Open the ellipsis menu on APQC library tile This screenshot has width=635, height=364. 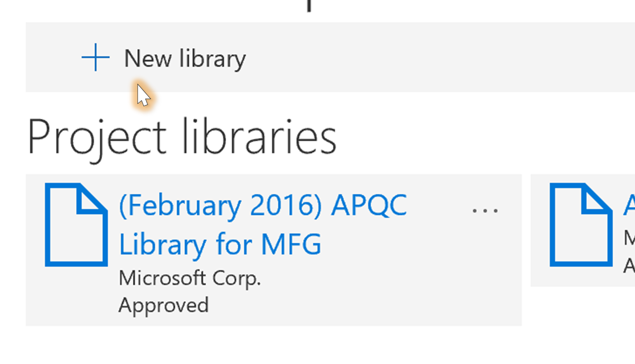tap(485, 210)
